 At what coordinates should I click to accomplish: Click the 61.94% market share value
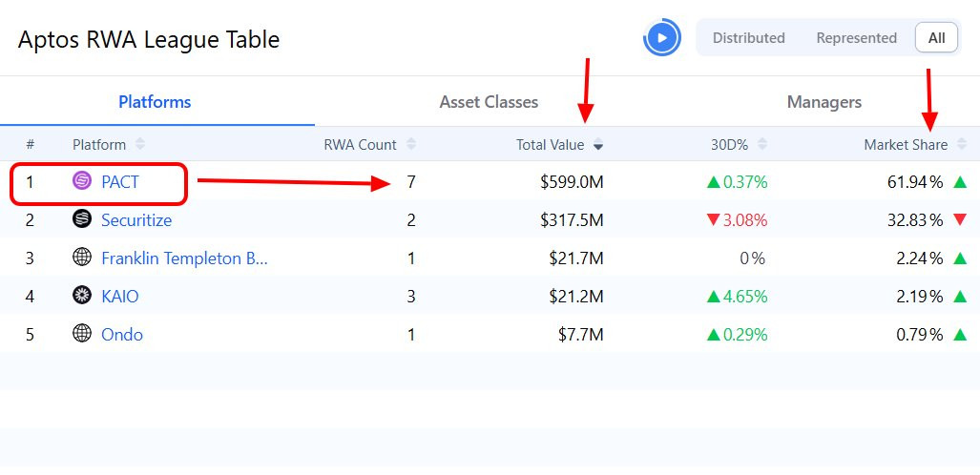pos(915,182)
